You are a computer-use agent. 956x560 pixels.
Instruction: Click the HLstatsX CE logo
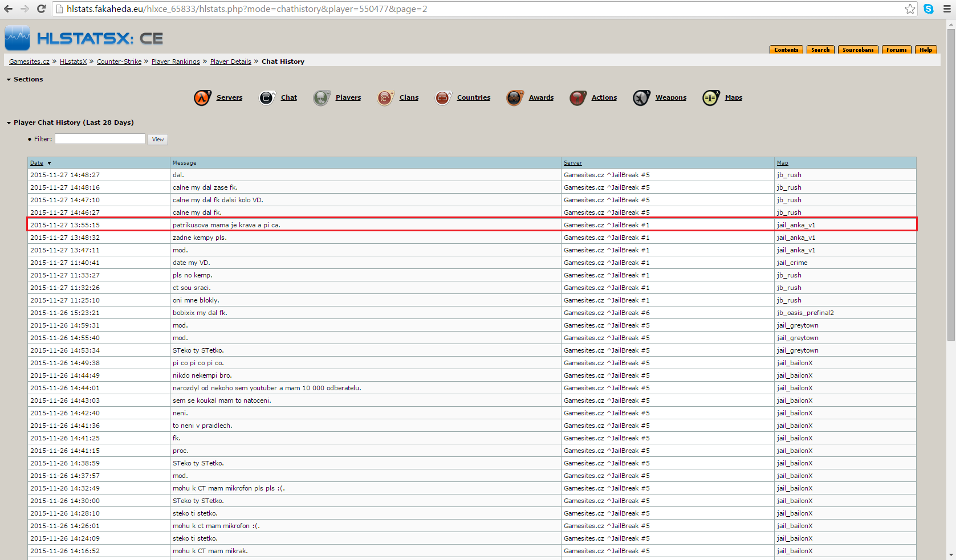tap(84, 38)
